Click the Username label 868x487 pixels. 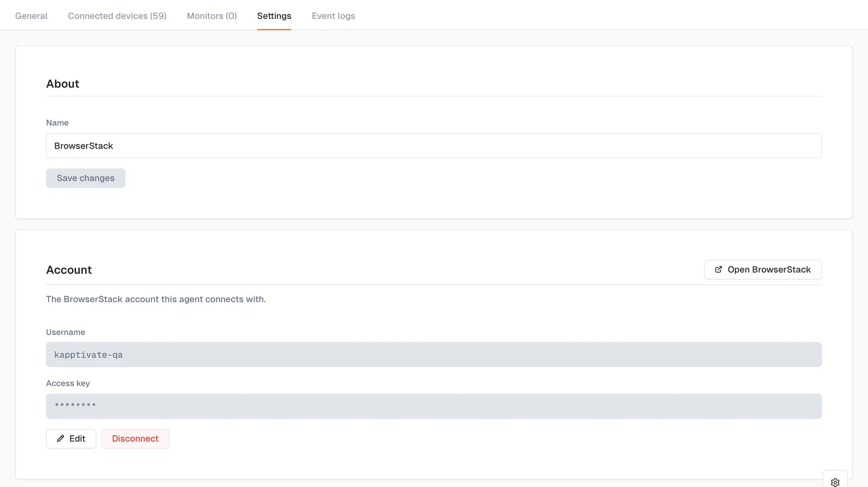click(x=66, y=332)
